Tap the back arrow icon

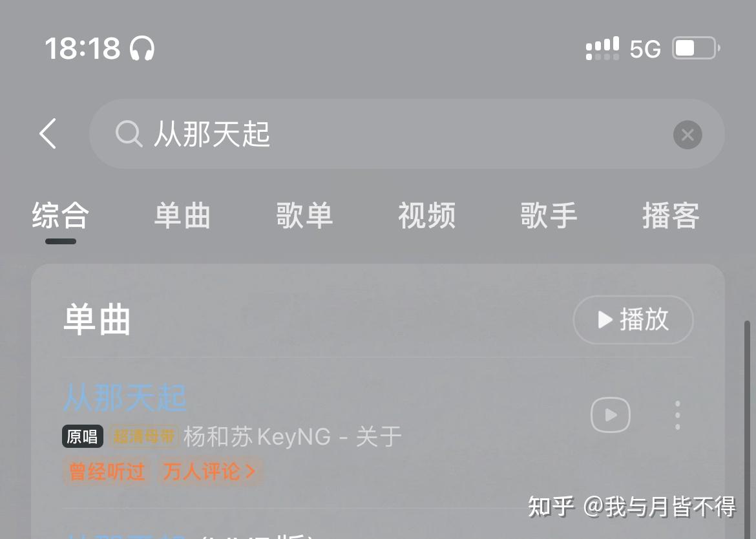point(48,134)
